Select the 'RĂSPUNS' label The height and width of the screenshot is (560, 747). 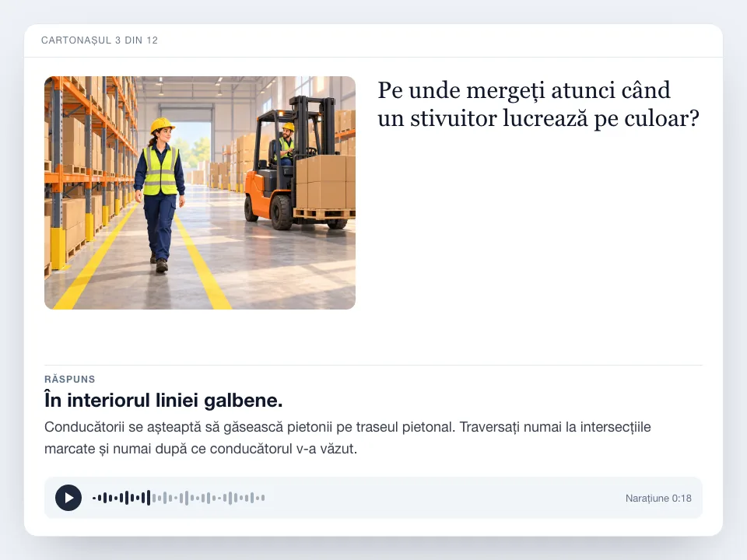coord(70,379)
